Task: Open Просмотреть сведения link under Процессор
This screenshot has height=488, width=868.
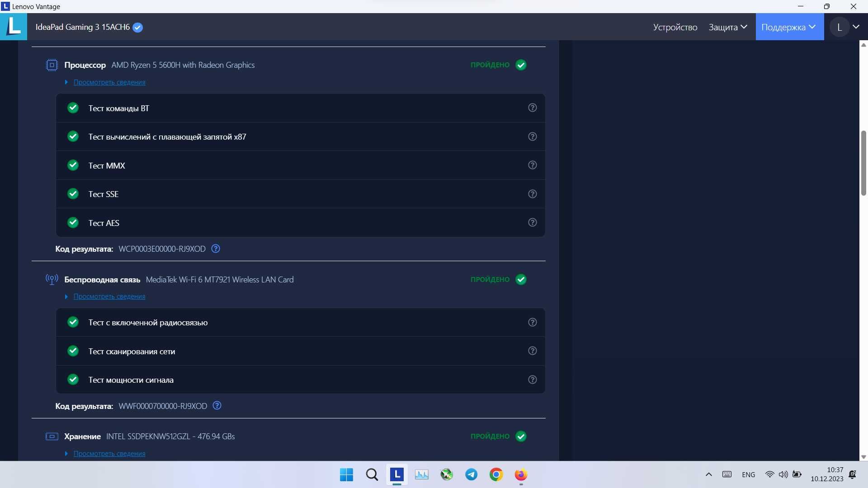Action: pos(109,82)
